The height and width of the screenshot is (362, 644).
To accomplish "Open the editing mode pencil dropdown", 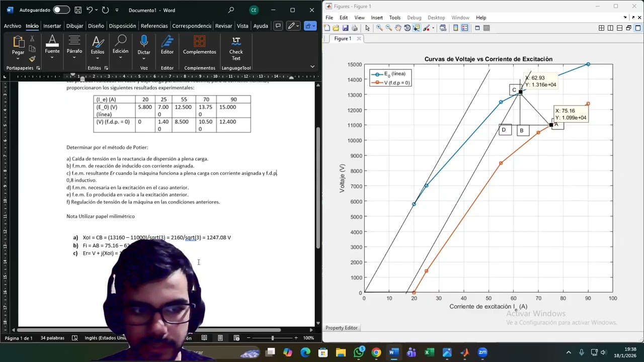I will coord(293,26).
